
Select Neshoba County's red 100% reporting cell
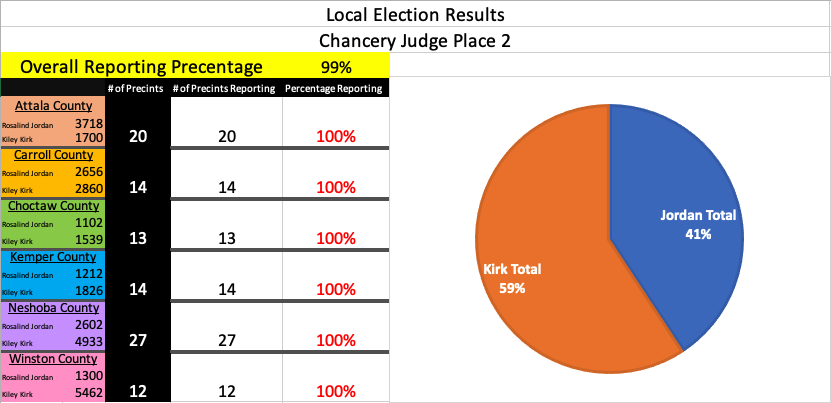click(x=336, y=340)
